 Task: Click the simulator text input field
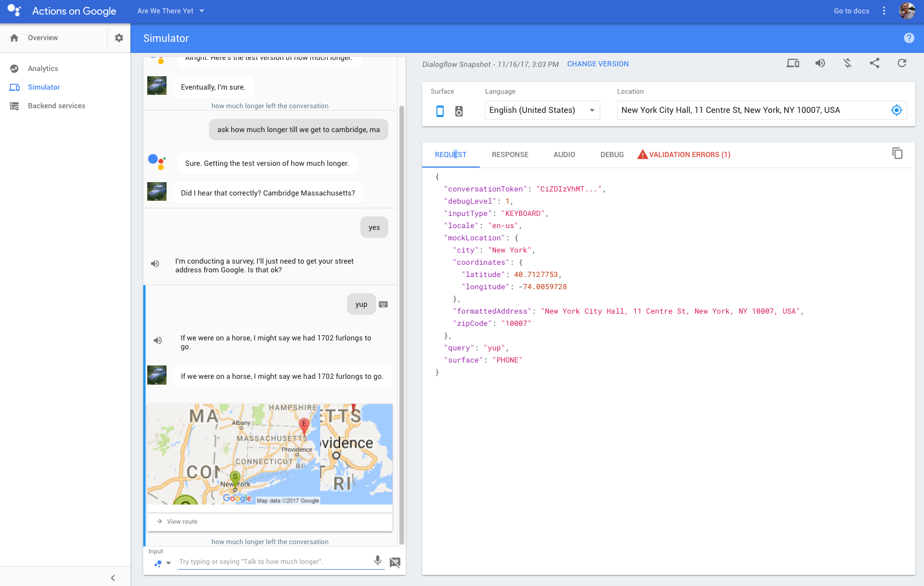(274, 562)
